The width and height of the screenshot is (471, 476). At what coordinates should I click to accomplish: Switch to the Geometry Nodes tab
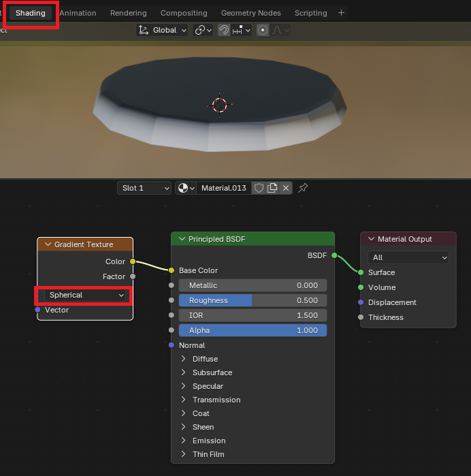(250, 13)
